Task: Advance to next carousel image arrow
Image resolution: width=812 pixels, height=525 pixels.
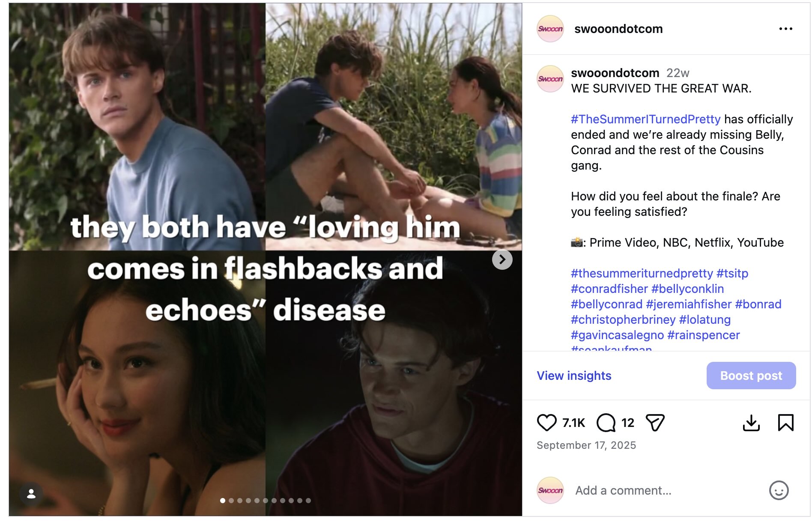Action: pos(502,260)
